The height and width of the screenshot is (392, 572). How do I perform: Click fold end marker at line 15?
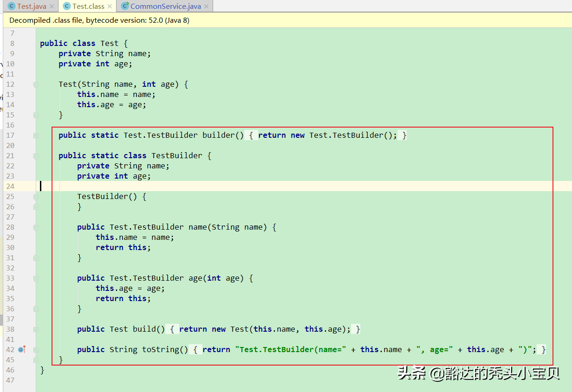pyautogui.click(x=36, y=115)
